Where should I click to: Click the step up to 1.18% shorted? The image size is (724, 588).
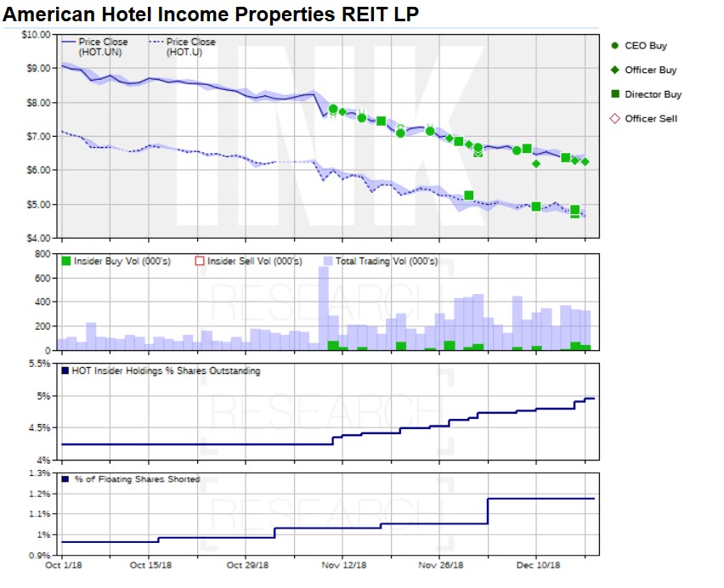click(488, 511)
